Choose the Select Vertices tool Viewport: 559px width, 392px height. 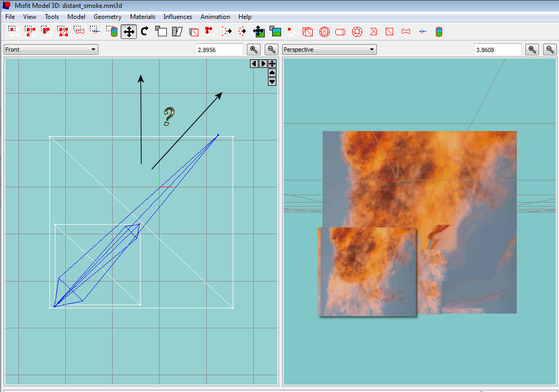pyautogui.click(x=13, y=32)
